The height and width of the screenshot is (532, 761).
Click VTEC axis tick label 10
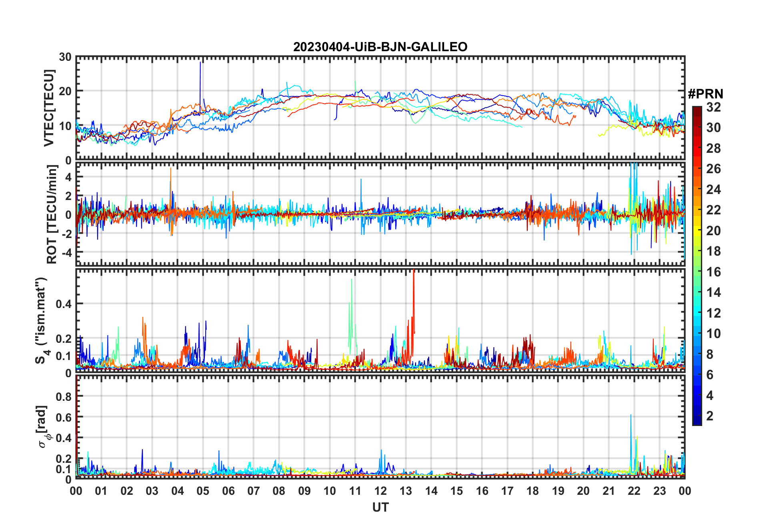[65, 126]
